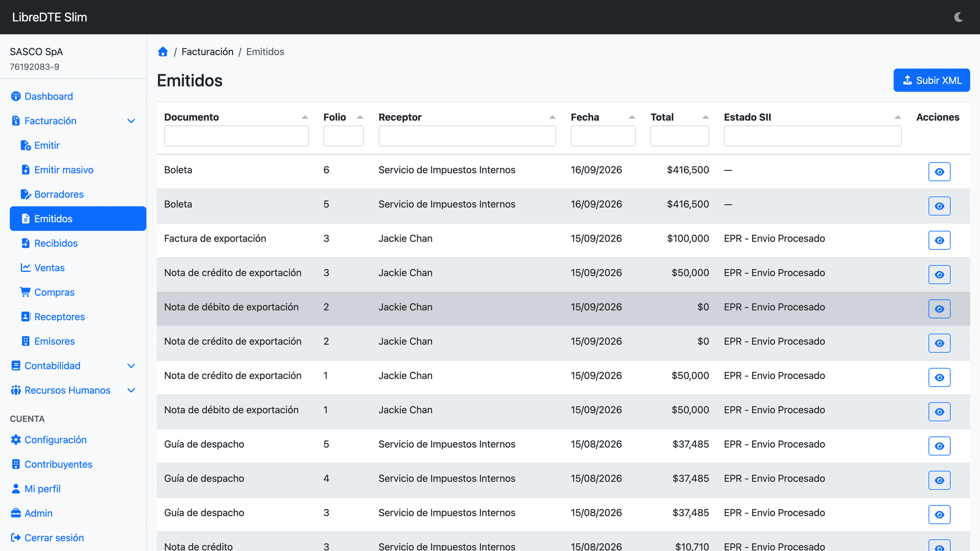Screen dimensions: 980x551
Task: Click the Compras shopping cart icon
Action: click(x=25, y=292)
